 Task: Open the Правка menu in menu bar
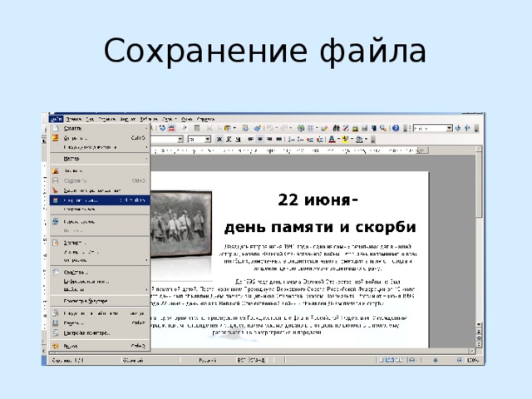point(74,119)
